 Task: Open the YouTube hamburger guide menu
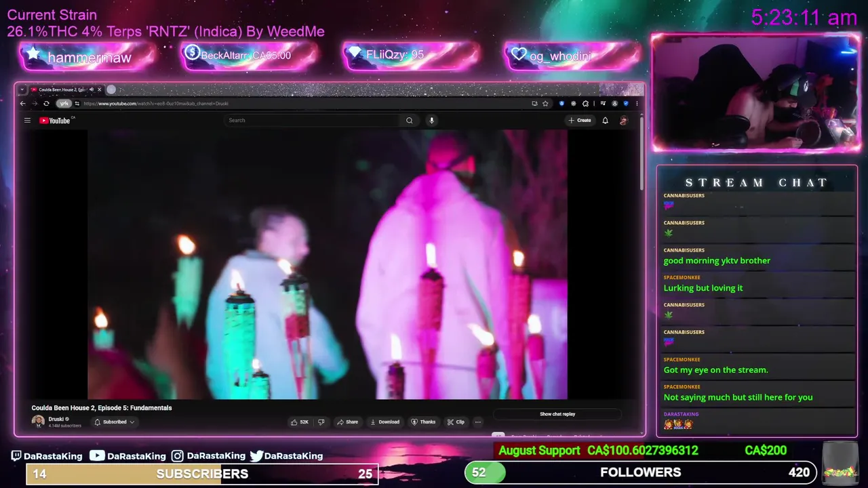coord(27,121)
